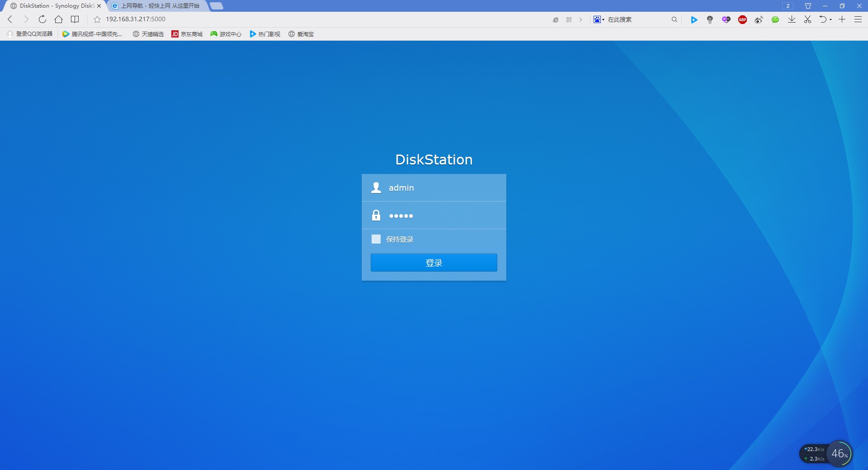
Task: Tick the 保持登录 checkbox
Action: pos(376,239)
